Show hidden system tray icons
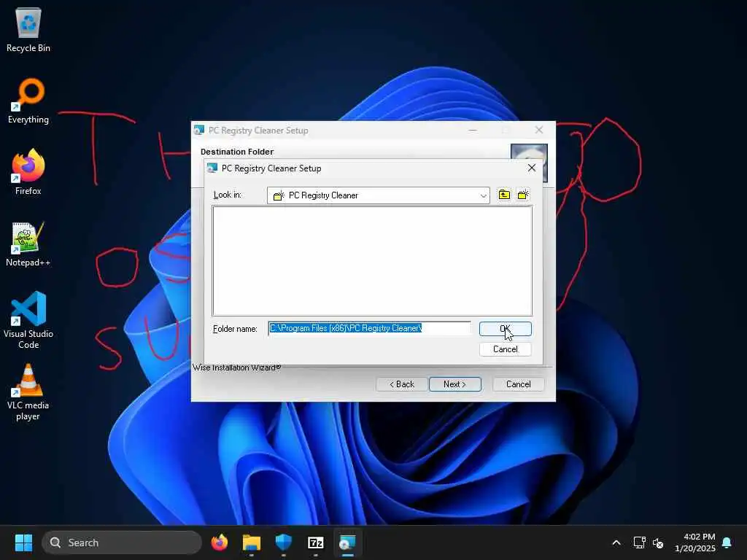 [x=616, y=542]
